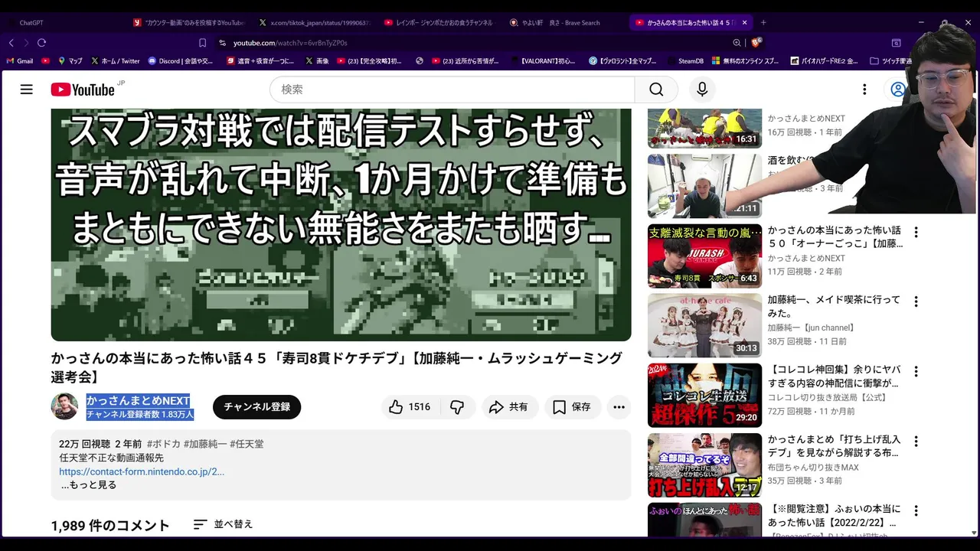
Task: Switch to the カウンター動画 YouTube tab
Action: [188, 23]
